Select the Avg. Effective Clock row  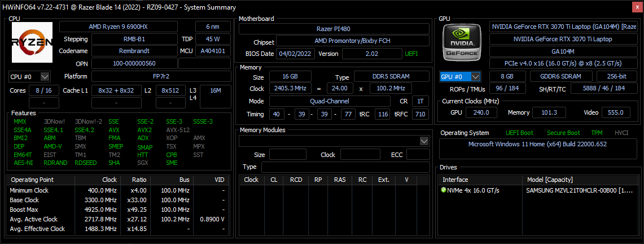[117, 229]
